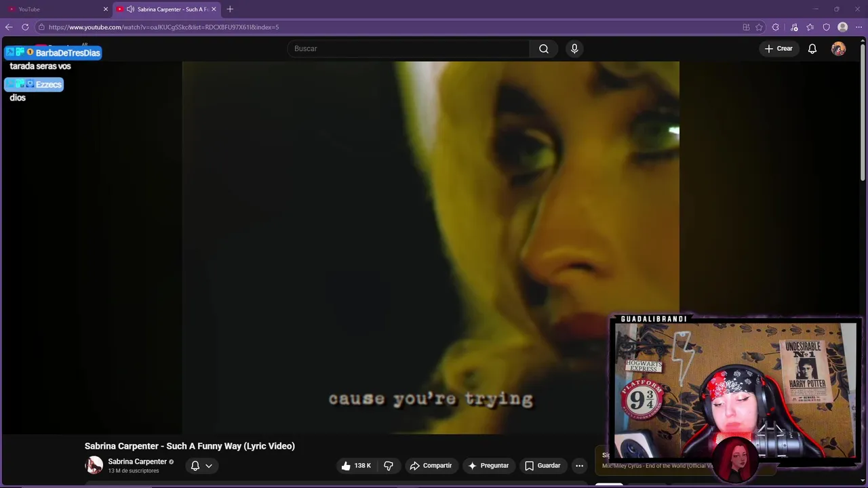Go back using the browser back arrow
This screenshot has width=868, height=488.
pos(8,27)
